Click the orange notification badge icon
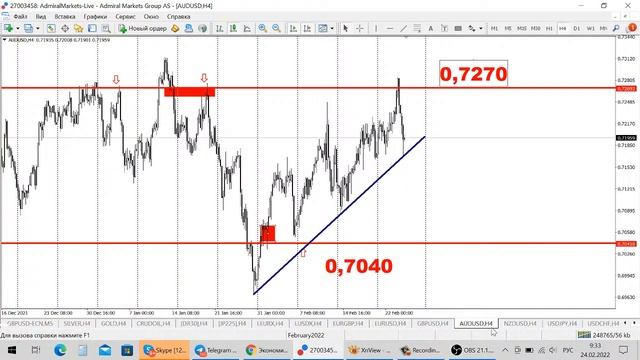Image resolution: width=640 pixels, height=360 pixels. pyautogui.click(x=632, y=28)
